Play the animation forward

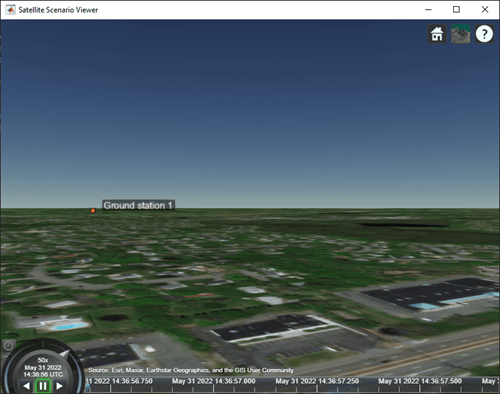pyautogui.click(x=59, y=386)
